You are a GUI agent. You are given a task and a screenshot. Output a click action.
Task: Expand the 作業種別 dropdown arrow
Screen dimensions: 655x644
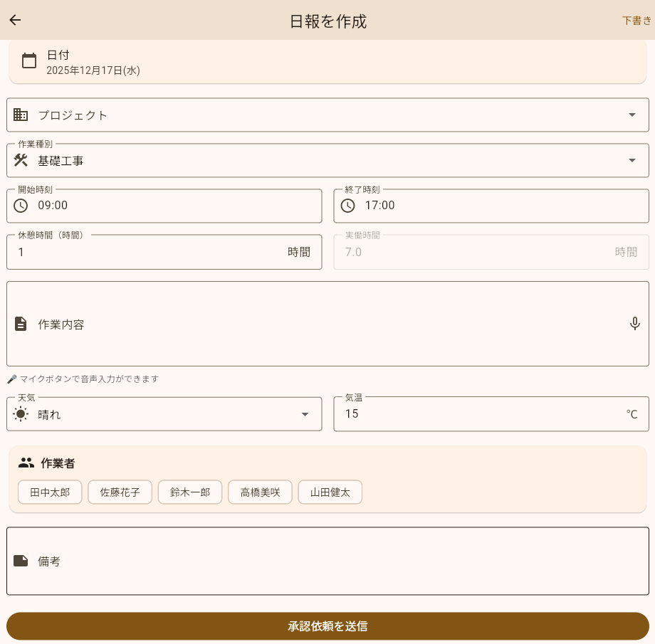coord(632,160)
